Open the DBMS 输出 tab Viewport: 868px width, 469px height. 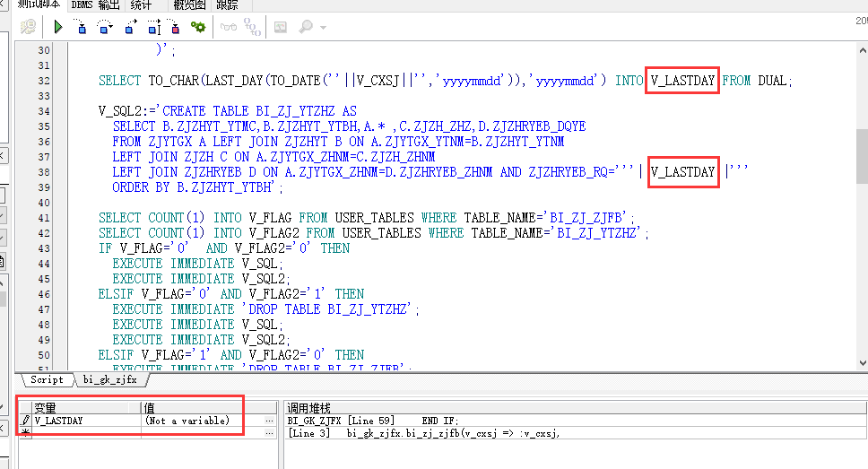[95, 5]
